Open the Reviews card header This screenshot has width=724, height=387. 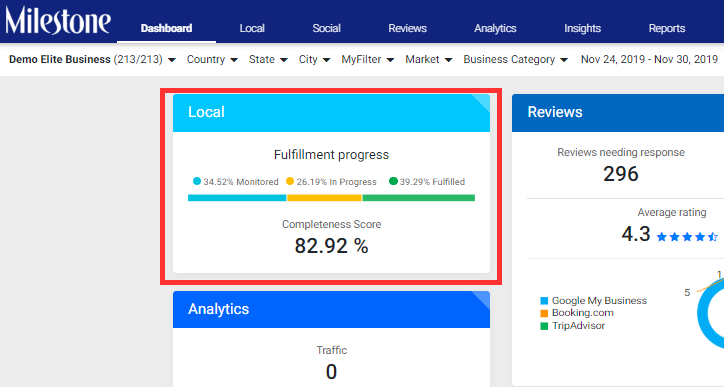tap(618, 113)
